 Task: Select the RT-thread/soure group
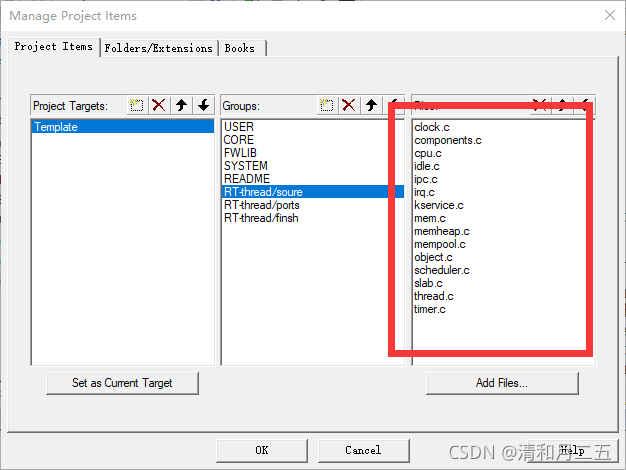tap(313, 192)
